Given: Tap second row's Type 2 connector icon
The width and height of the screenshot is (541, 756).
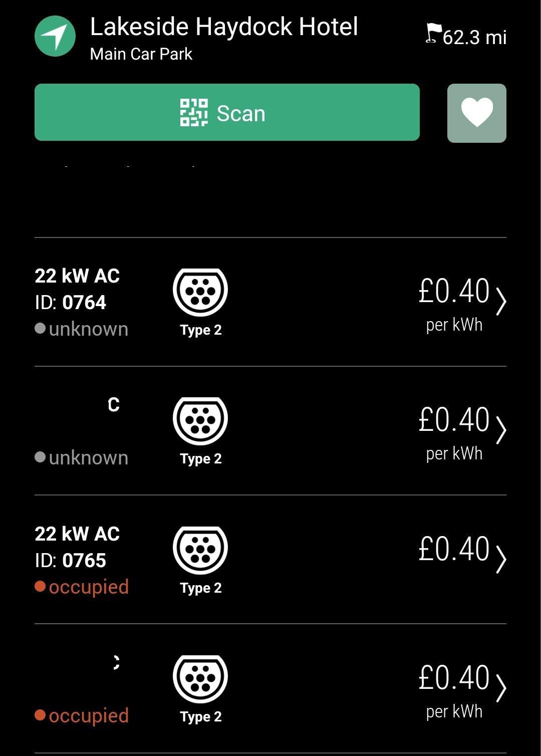Looking at the screenshot, I should [200, 421].
